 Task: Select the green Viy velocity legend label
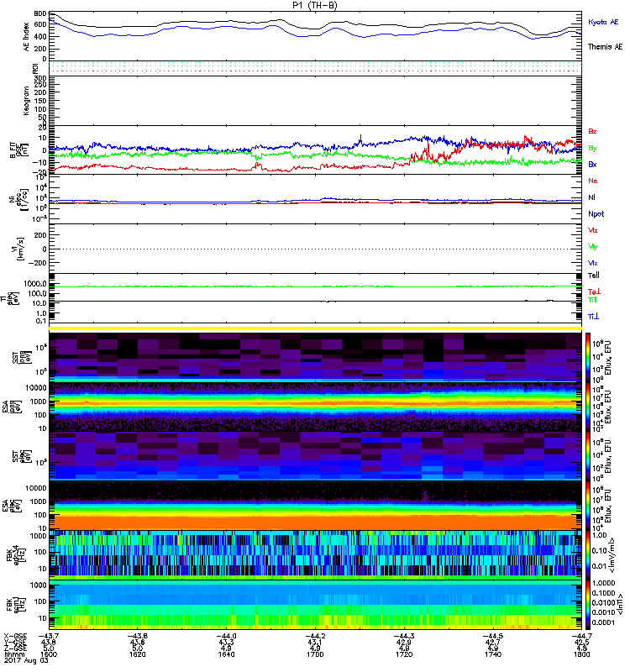[x=593, y=247]
